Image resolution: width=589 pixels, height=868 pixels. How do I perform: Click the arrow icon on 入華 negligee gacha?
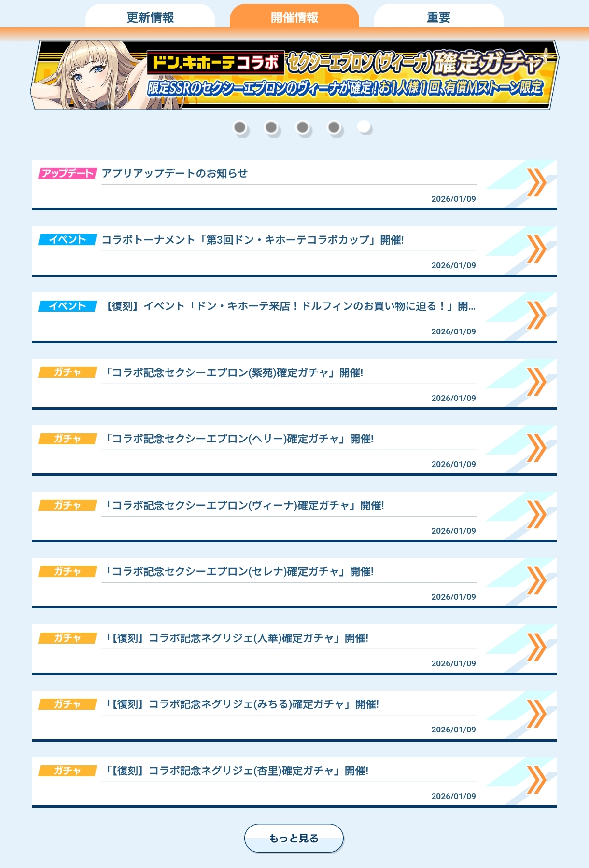(x=536, y=648)
